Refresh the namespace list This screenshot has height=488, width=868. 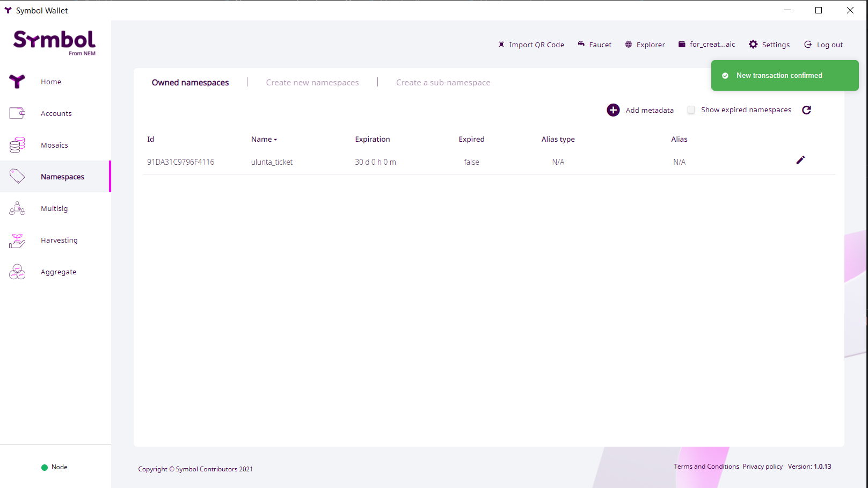tap(806, 110)
